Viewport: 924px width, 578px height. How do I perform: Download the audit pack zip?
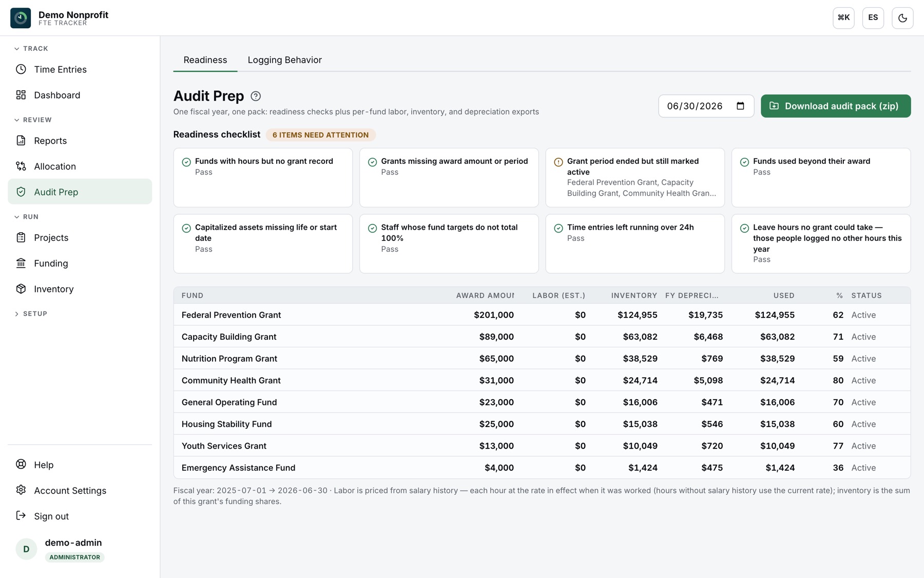click(836, 106)
